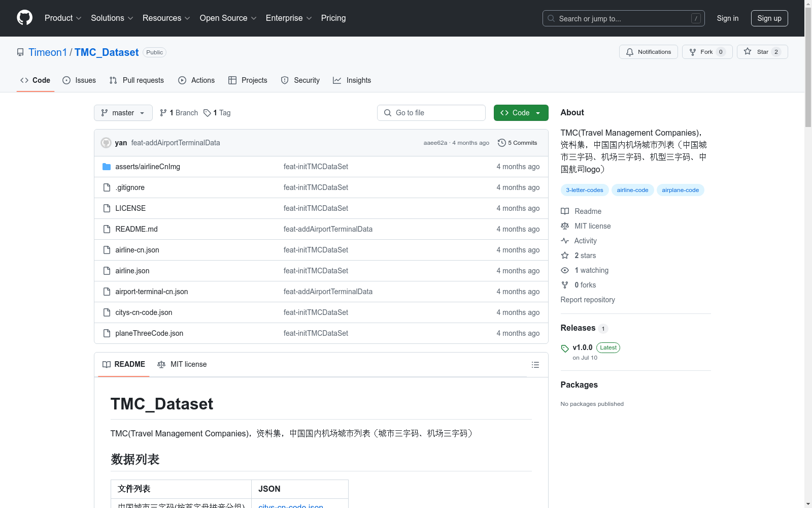This screenshot has height=508, width=812.
Task: Click the file icon beside airline.json
Action: 107,271
